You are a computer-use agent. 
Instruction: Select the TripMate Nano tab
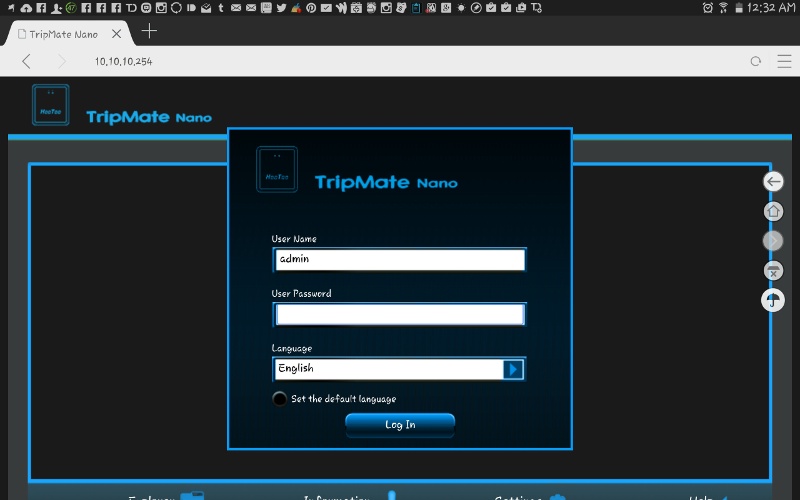pos(63,34)
